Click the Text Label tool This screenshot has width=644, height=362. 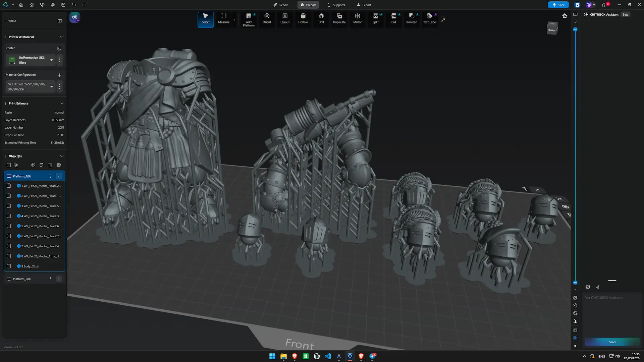coord(430,18)
